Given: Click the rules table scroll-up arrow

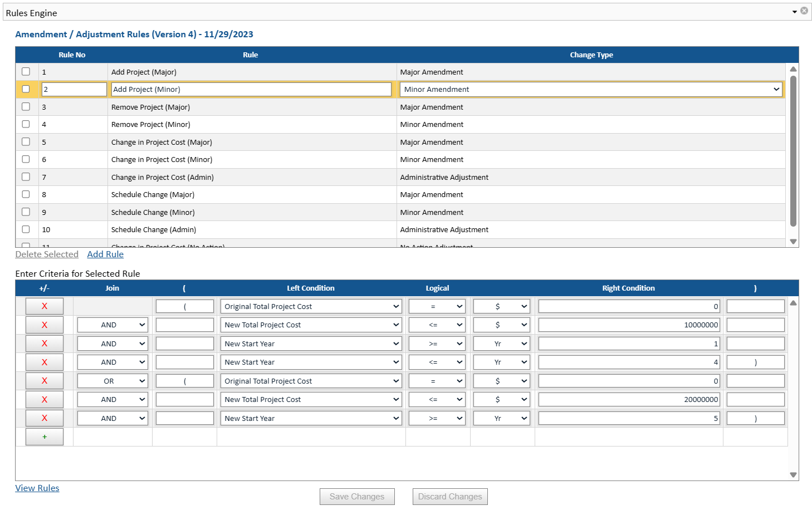Looking at the screenshot, I should (793, 69).
